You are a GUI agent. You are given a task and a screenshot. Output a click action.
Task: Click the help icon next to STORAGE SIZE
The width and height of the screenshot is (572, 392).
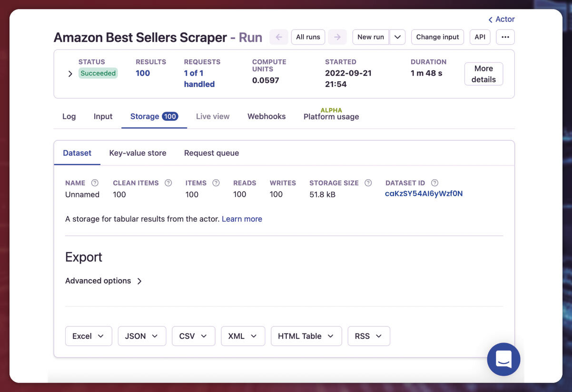[x=368, y=183]
